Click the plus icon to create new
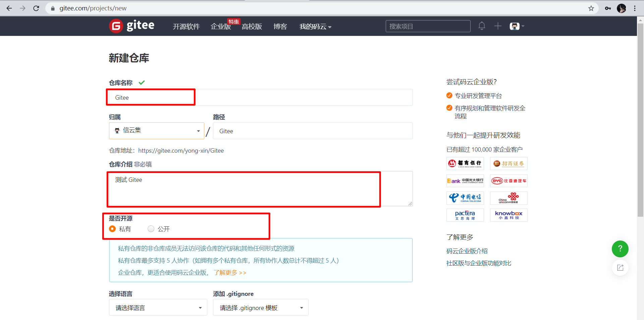Image resolution: width=644 pixels, height=320 pixels. click(x=498, y=26)
